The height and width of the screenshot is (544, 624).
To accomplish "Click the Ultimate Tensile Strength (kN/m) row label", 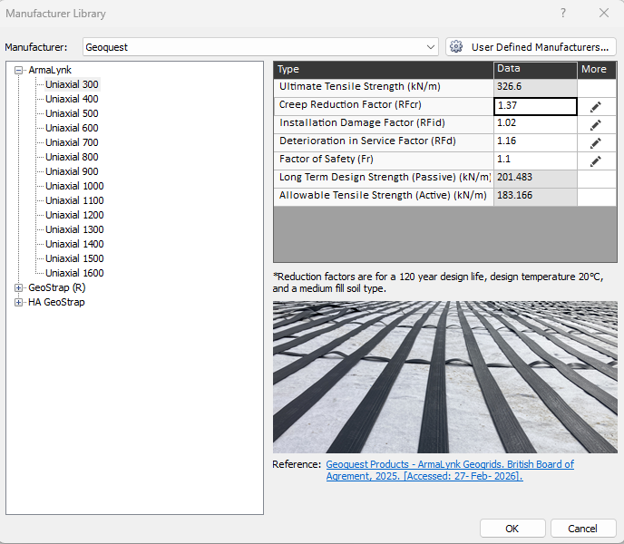I will point(360,86).
